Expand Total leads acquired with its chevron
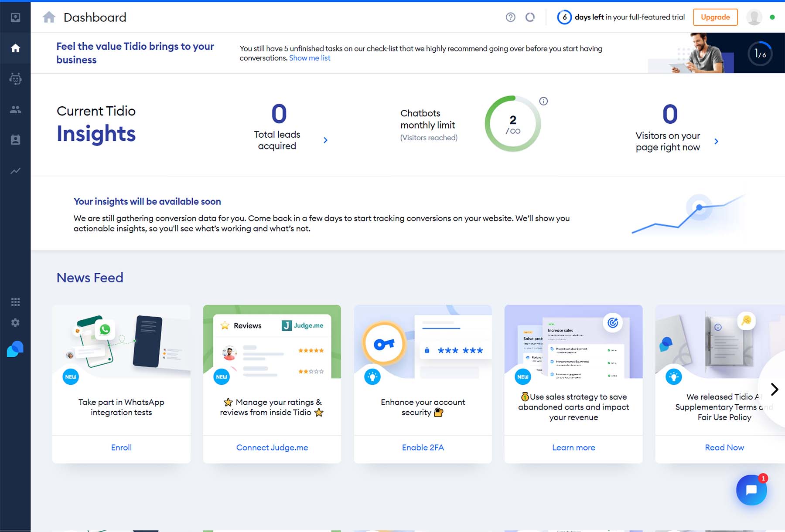The width and height of the screenshot is (785, 532). (325, 140)
